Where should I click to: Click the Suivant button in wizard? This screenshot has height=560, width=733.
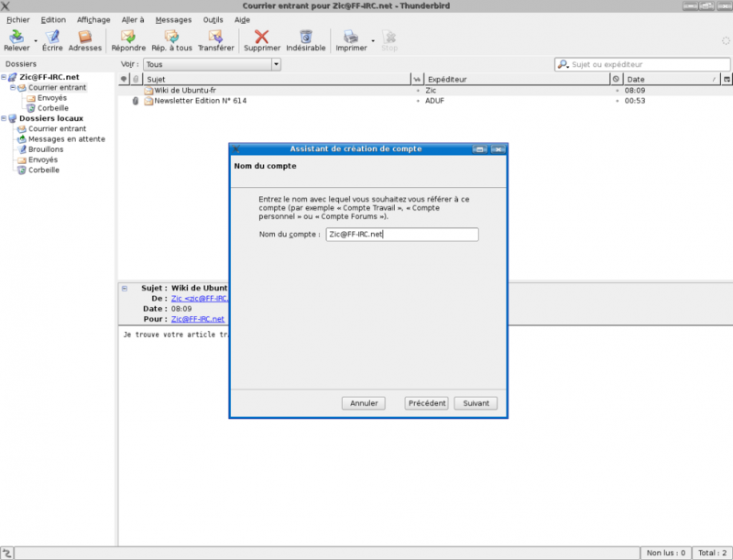(x=476, y=403)
